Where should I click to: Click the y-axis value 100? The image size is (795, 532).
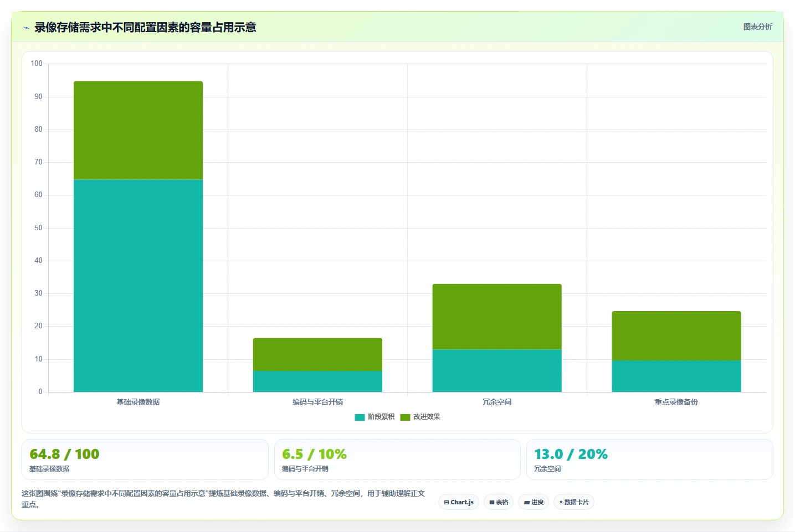[37, 64]
